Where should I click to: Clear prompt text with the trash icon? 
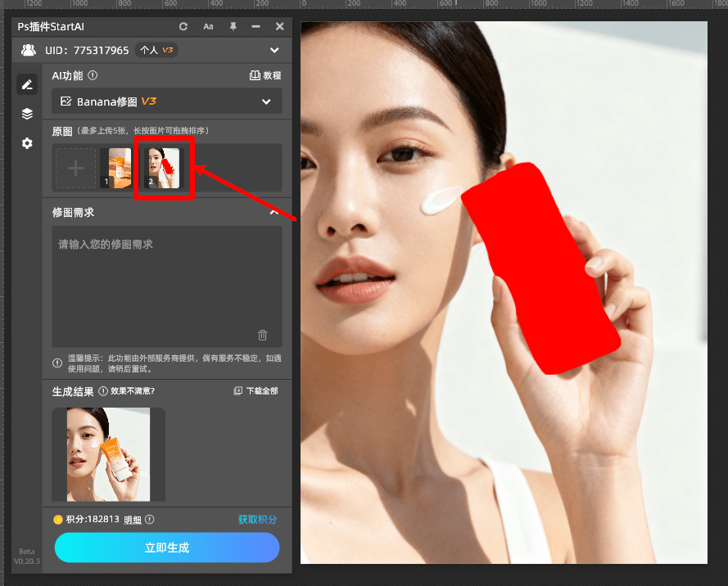point(262,335)
